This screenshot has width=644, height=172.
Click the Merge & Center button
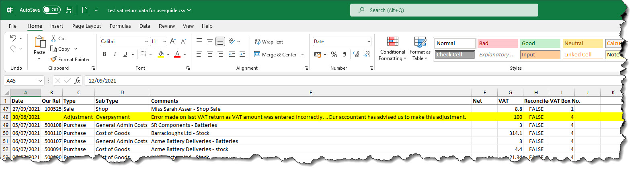pos(275,54)
